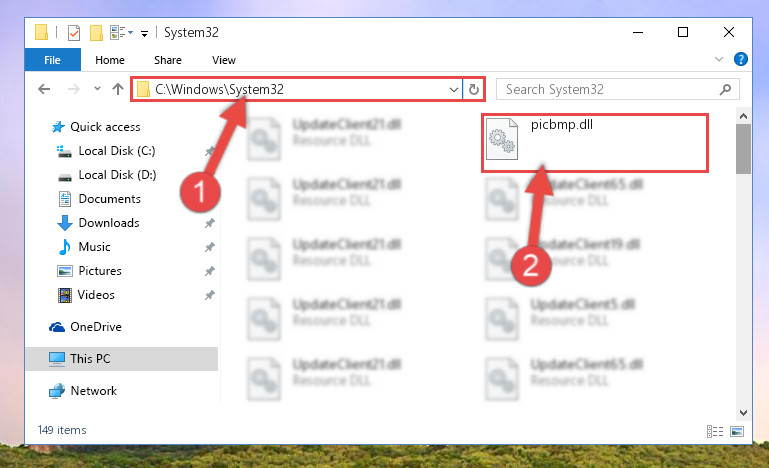Unpin Downloads from Quick access

click(x=209, y=223)
